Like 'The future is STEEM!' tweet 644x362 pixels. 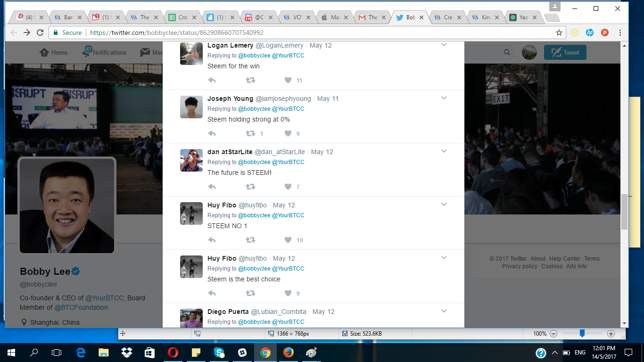(288, 187)
